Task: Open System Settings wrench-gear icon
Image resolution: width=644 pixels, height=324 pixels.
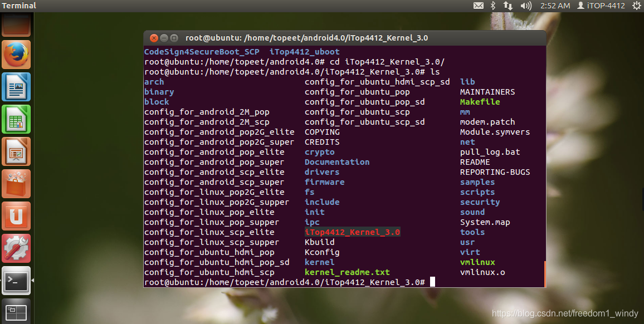Action: click(x=16, y=248)
